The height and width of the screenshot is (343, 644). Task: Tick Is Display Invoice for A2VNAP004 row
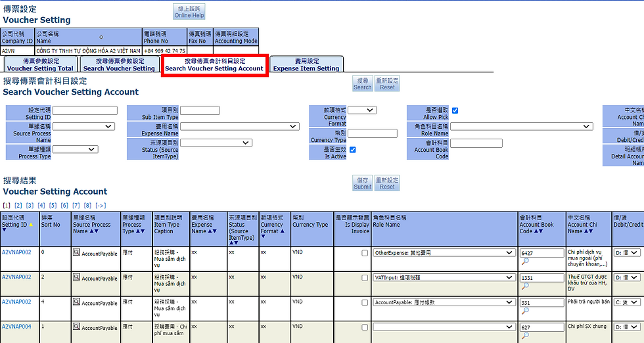[x=365, y=327]
